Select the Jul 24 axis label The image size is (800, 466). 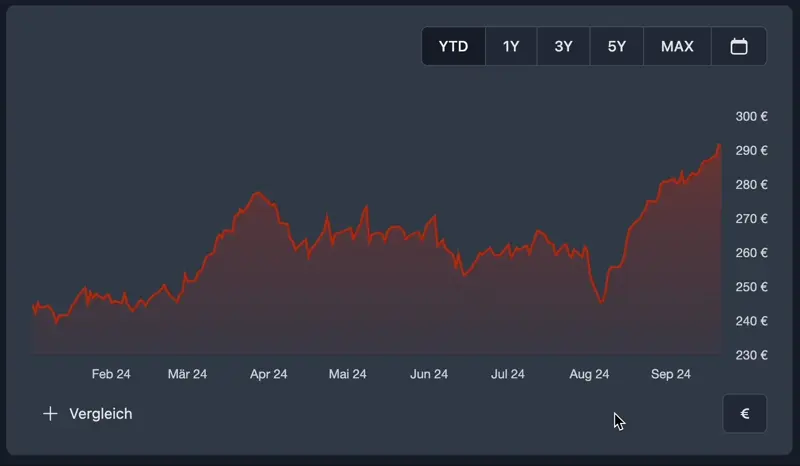click(x=507, y=375)
